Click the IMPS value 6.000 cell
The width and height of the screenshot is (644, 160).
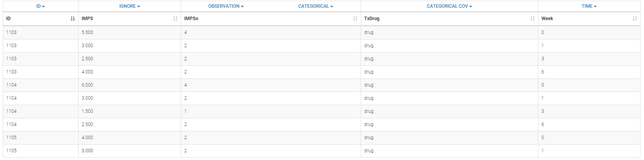pos(87,85)
